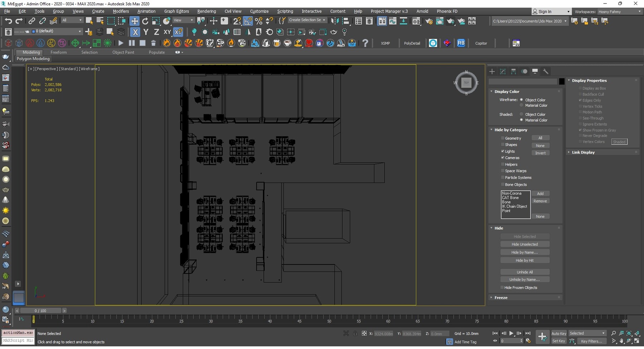The height and width of the screenshot is (349, 644).
Task: Toggle the Angle Snap icon
Action: pos(248,21)
